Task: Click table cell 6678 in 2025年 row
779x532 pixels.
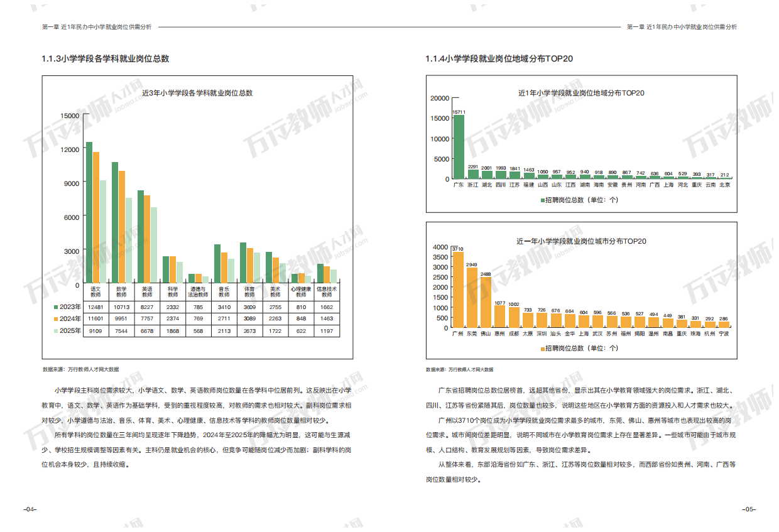Action: pyautogui.click(x=147, y=331)
